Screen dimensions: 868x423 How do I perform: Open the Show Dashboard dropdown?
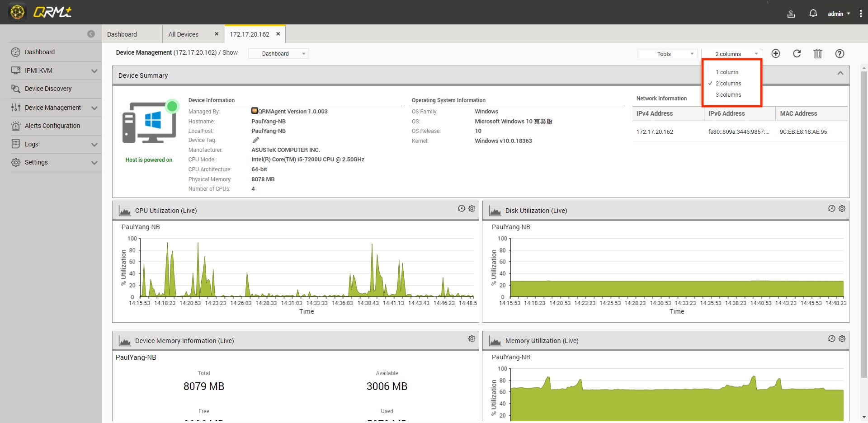[x=278, y=54]
